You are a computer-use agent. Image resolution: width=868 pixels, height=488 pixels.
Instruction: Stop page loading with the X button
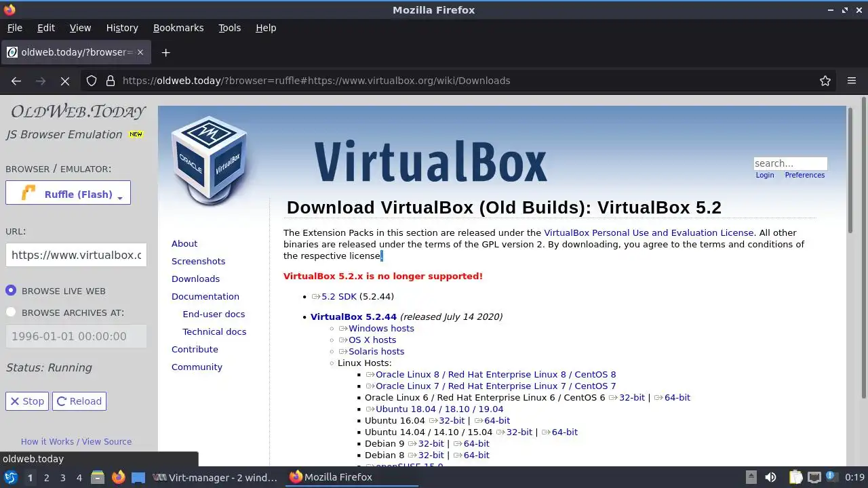click(65, 81)
